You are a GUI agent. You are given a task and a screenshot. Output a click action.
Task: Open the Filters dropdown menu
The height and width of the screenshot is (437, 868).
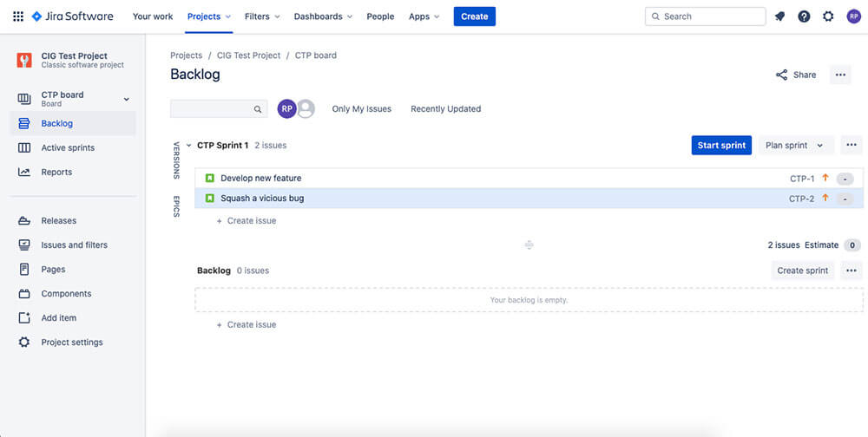(x=262, y=16)
